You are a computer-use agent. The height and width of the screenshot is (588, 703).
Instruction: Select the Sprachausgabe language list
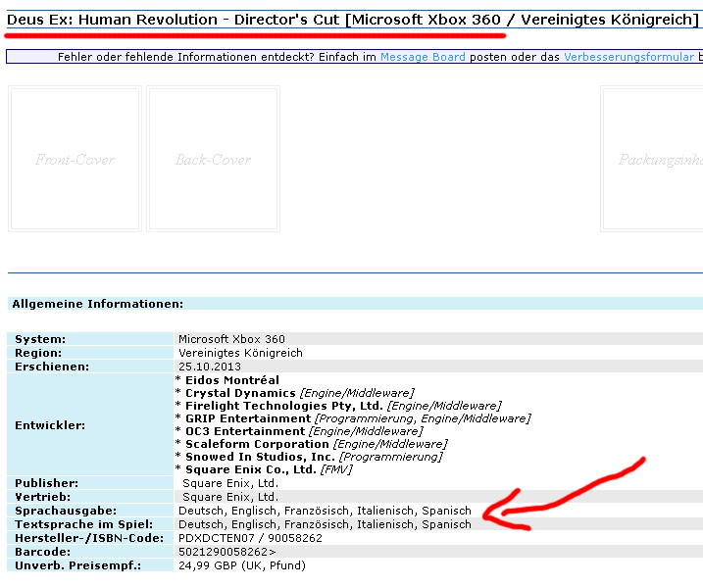tap(326, 511)
